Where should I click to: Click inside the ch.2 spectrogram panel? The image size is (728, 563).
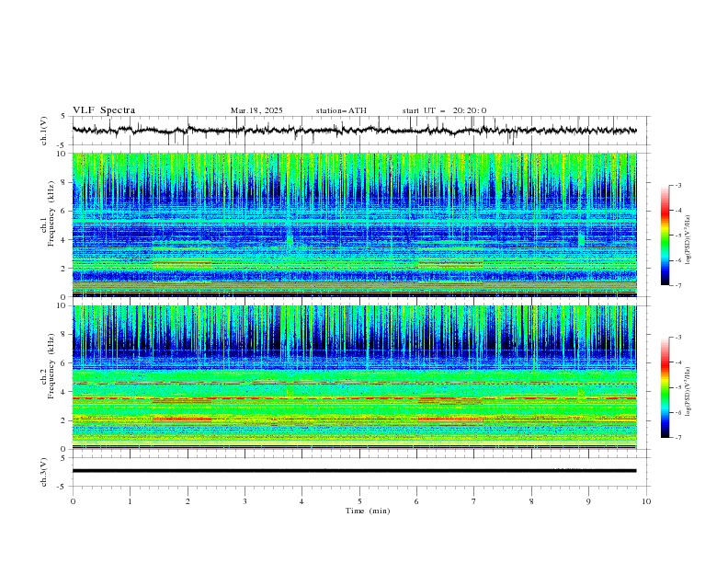(x=354, y=377)
